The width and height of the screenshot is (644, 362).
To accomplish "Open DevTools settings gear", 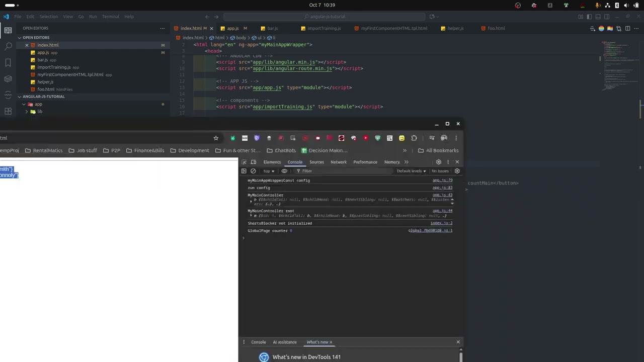I will point(439,162).
